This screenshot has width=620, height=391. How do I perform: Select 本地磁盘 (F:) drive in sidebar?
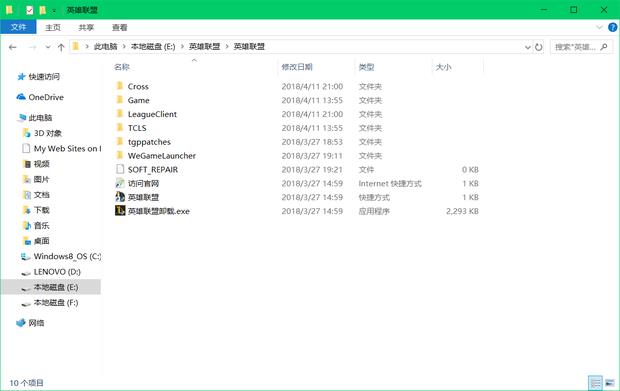(x=50, y=302)
